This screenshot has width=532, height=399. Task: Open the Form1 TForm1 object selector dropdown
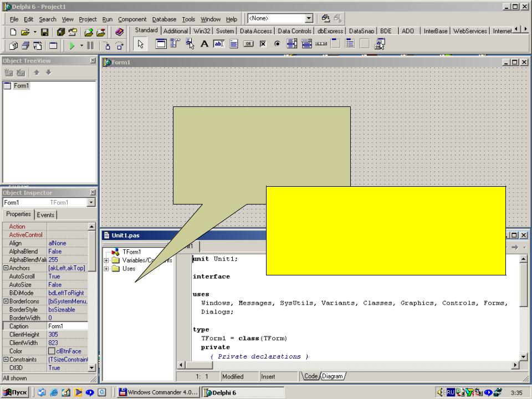[91, 203]
